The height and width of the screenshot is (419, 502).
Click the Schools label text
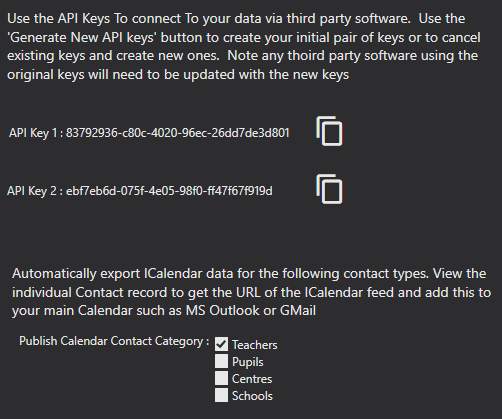coord(252,396)
